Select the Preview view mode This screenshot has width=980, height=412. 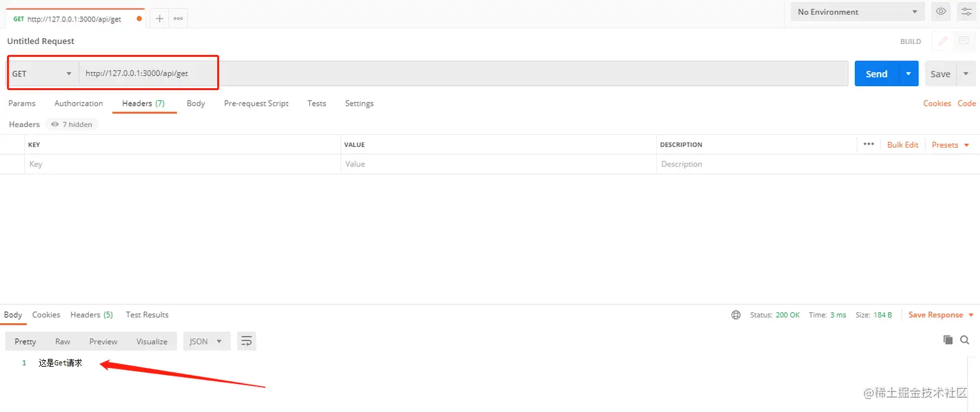pyautogui.click(x=104, y=341)
